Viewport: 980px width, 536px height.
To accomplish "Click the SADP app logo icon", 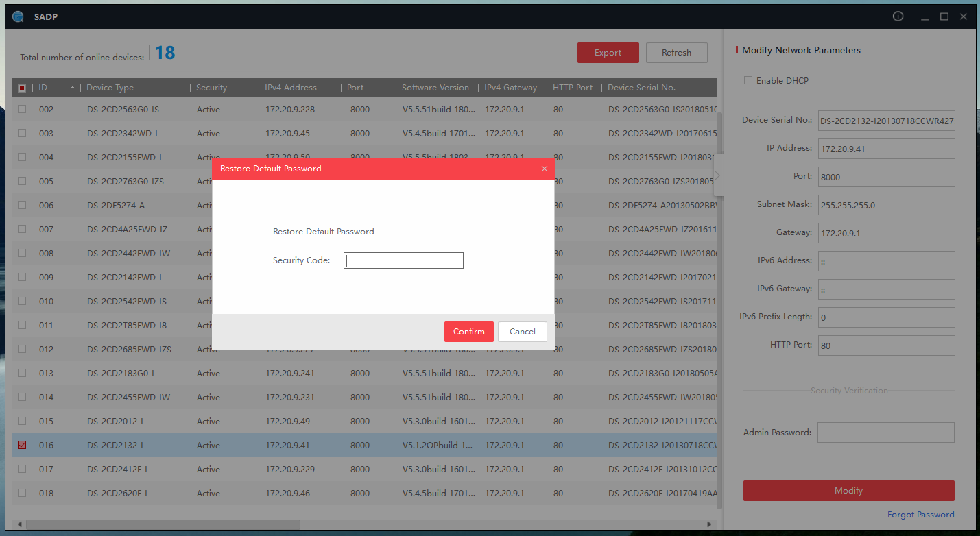I will (18, 16).
